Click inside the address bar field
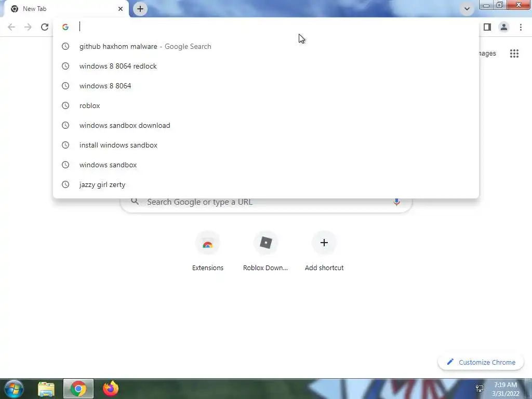The height and width of the screenshot is (399, 532). pos(266,27)
